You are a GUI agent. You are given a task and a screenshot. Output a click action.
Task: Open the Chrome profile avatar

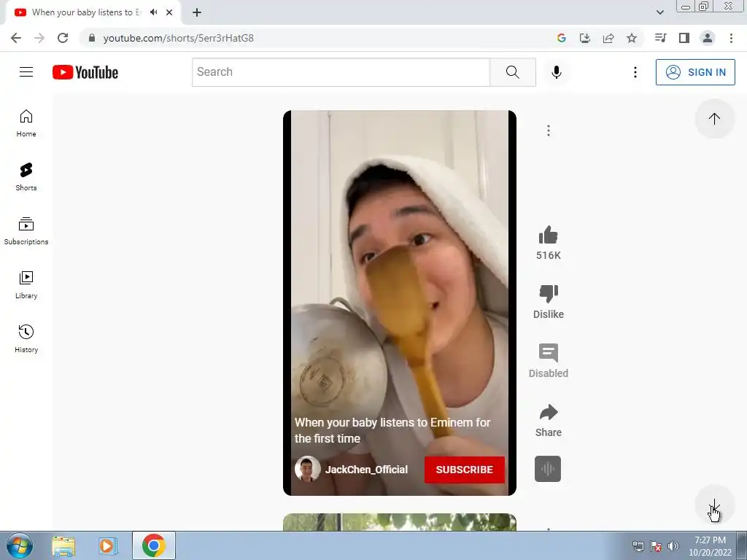708,38
